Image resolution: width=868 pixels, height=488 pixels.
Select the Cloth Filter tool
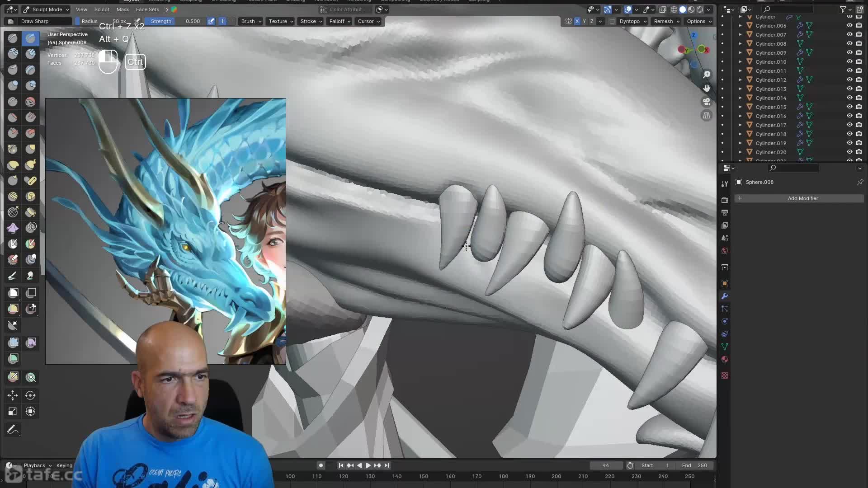pyautogui.click(x=30, y=343)
